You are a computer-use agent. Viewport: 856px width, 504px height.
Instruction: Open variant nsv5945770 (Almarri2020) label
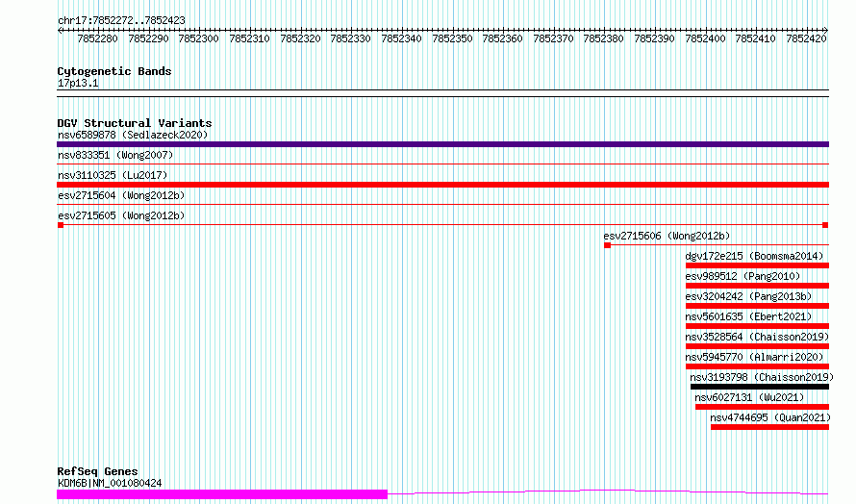pyautogui.click(x=754, y=357)
